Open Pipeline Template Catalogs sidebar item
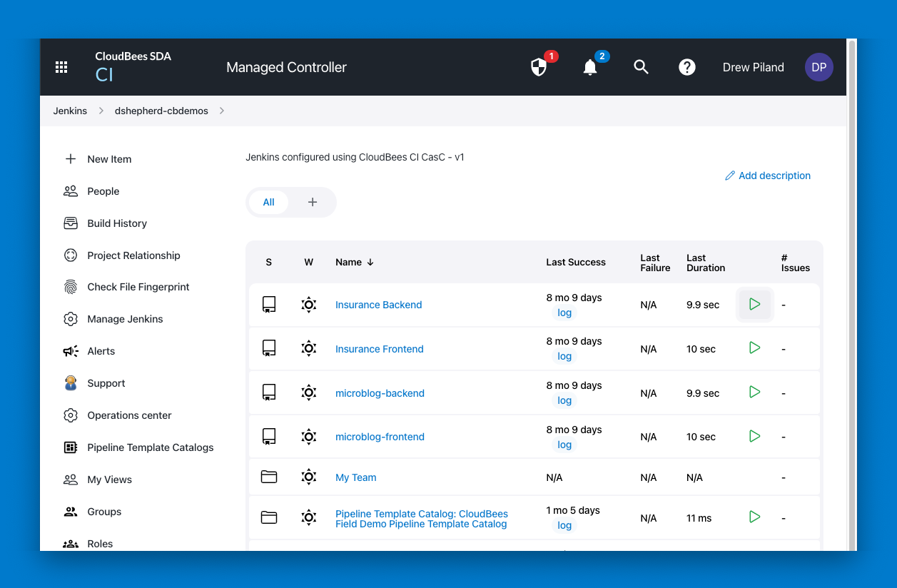The width and height of the screenshot is (897, 588). 150,447
